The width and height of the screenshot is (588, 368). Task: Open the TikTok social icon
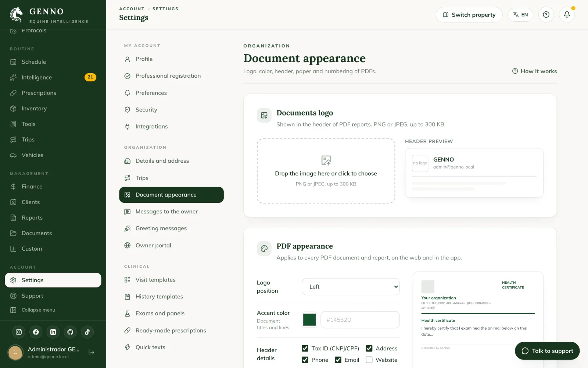87,332
